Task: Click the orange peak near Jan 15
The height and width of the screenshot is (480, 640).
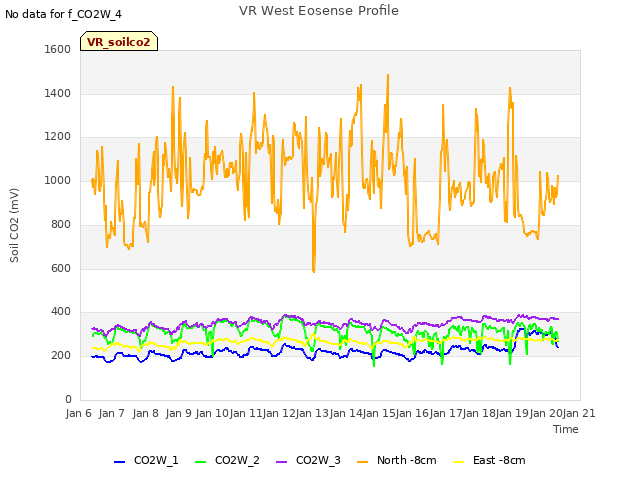Action: (x=388, y=76)
